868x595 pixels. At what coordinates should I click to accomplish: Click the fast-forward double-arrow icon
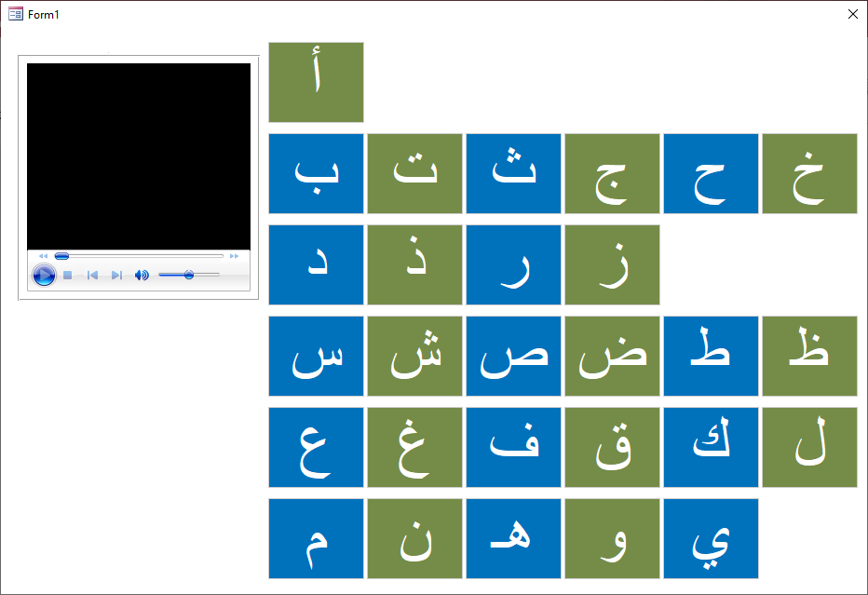pos(234,256)
